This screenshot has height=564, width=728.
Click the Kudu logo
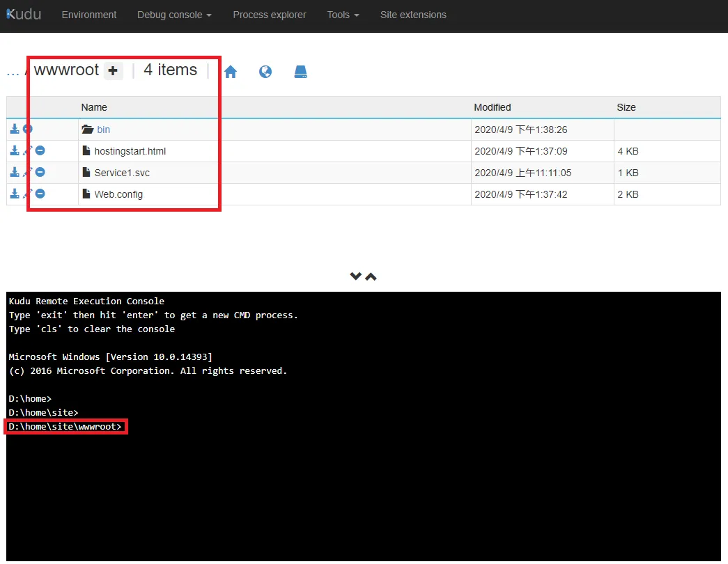point(24,15)
